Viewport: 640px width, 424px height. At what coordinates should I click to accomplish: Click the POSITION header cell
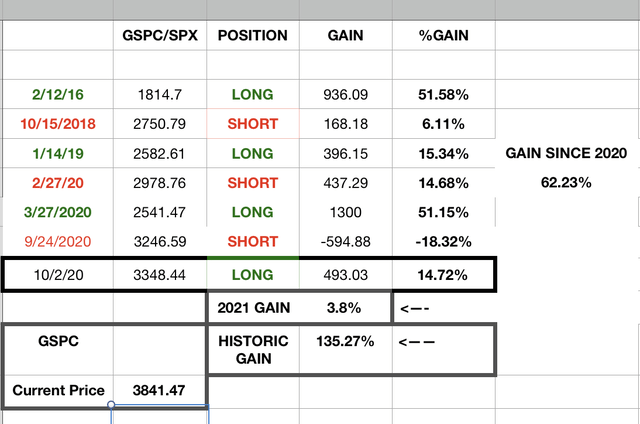pos(253,36)
